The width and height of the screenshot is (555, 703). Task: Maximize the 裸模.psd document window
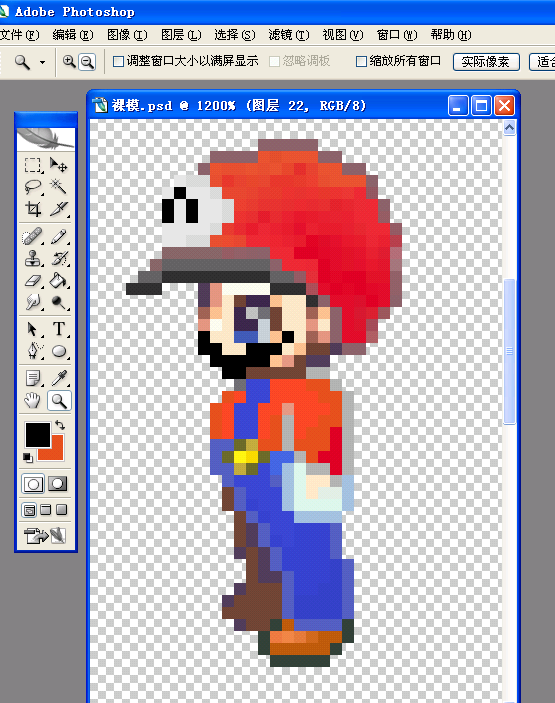[x=481, y=106]
